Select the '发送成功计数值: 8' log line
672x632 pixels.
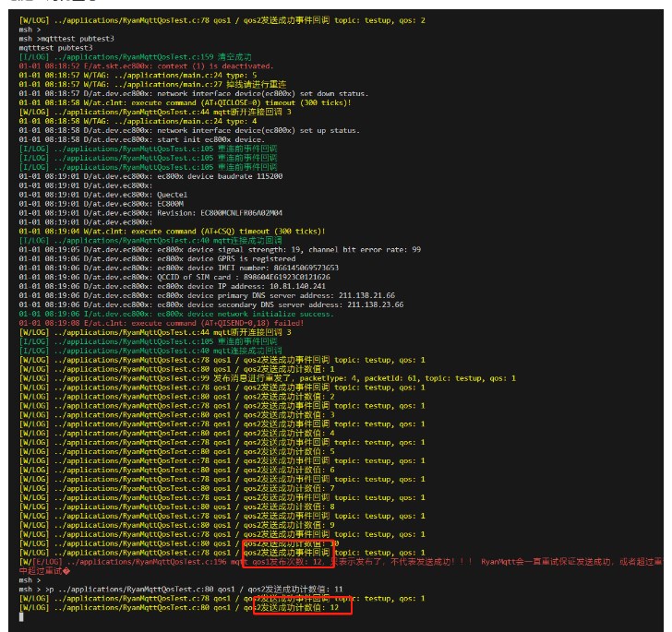pos(177,507)
